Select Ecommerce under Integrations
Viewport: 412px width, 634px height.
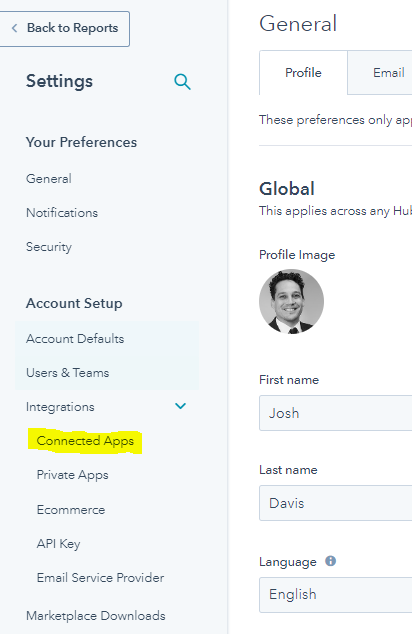click(71, 509)
